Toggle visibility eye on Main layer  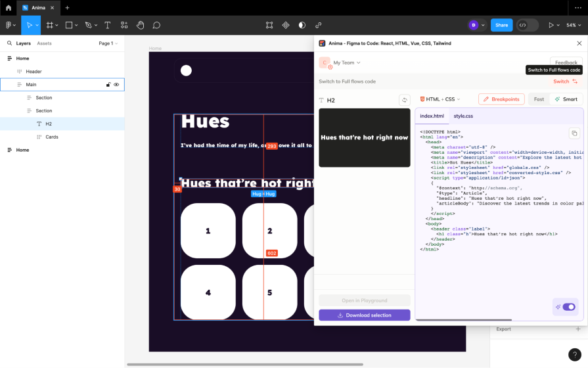point(116,85)
